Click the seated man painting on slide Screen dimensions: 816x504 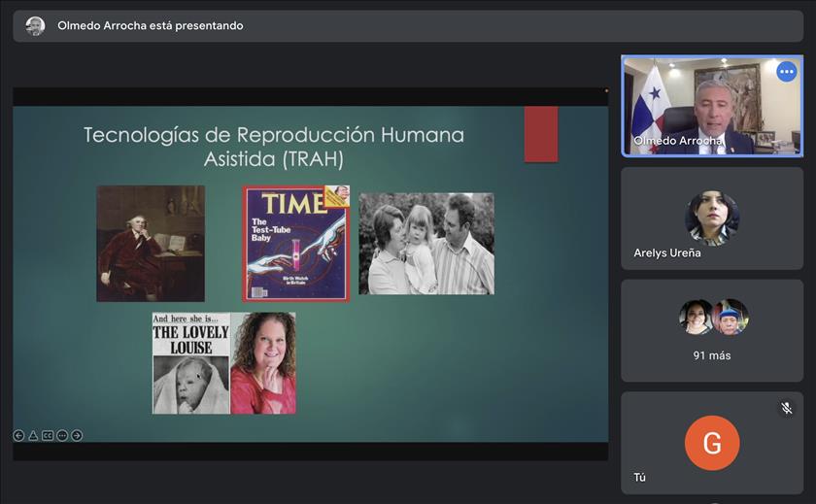(151, 244)
